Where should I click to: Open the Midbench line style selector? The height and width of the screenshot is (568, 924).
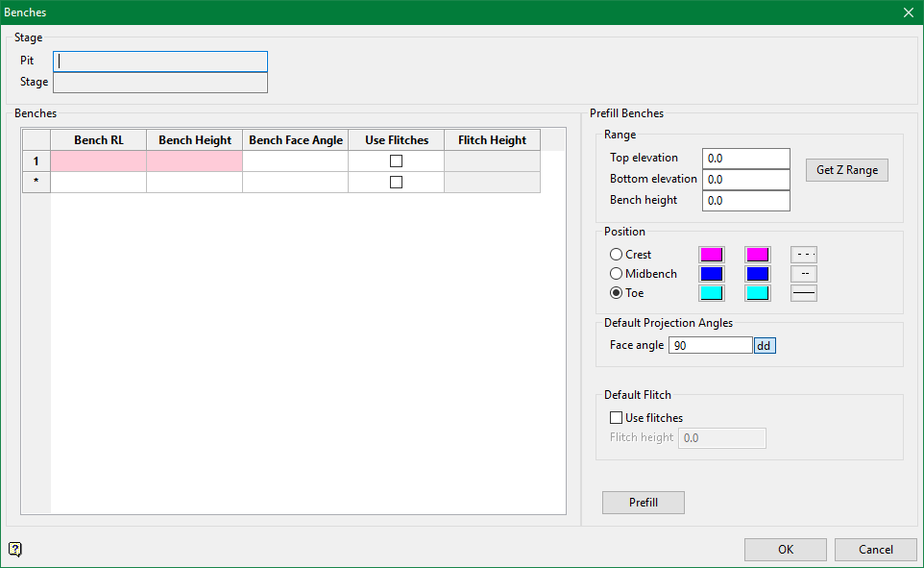[x=804, y=274]
